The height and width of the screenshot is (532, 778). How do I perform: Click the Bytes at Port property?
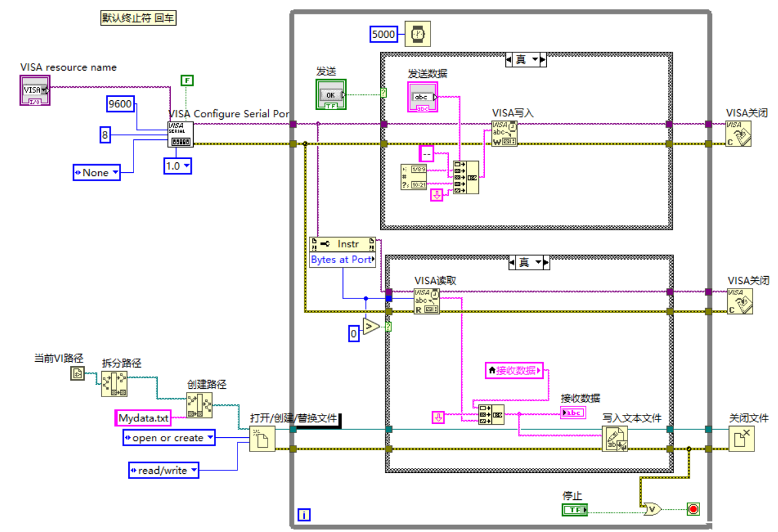coord(343,260)
